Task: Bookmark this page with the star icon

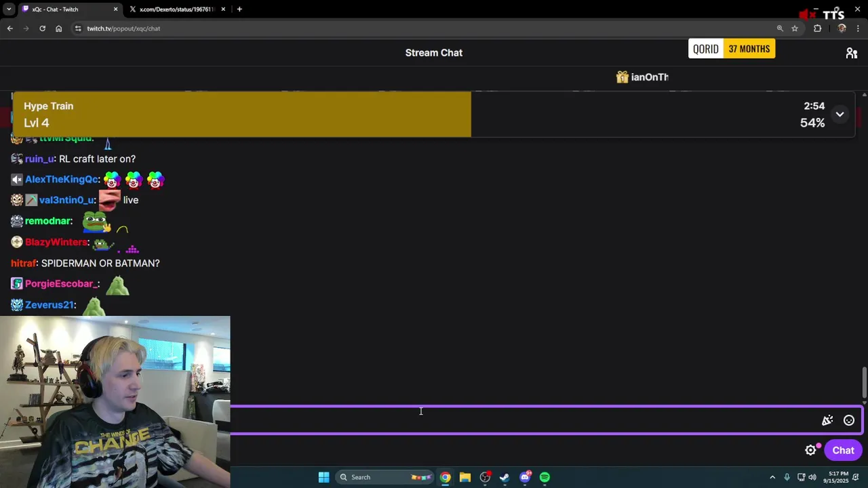Action: (795, 28)
